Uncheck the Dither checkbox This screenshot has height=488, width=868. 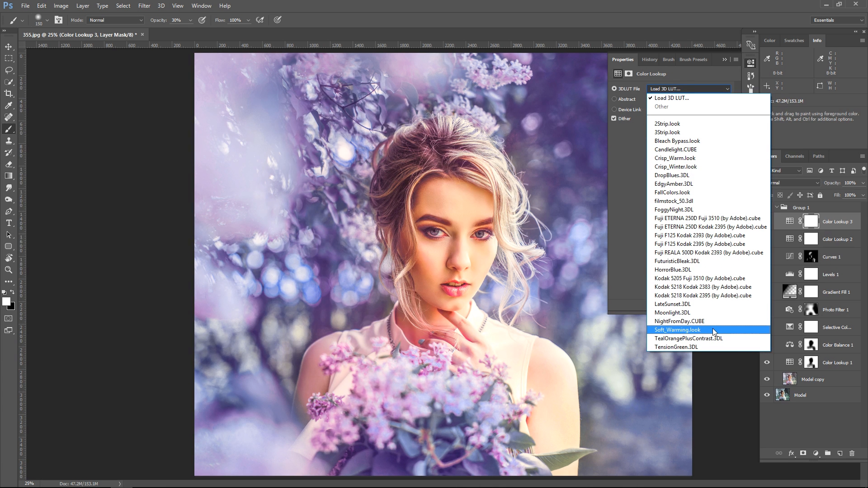tap(614, 118)
